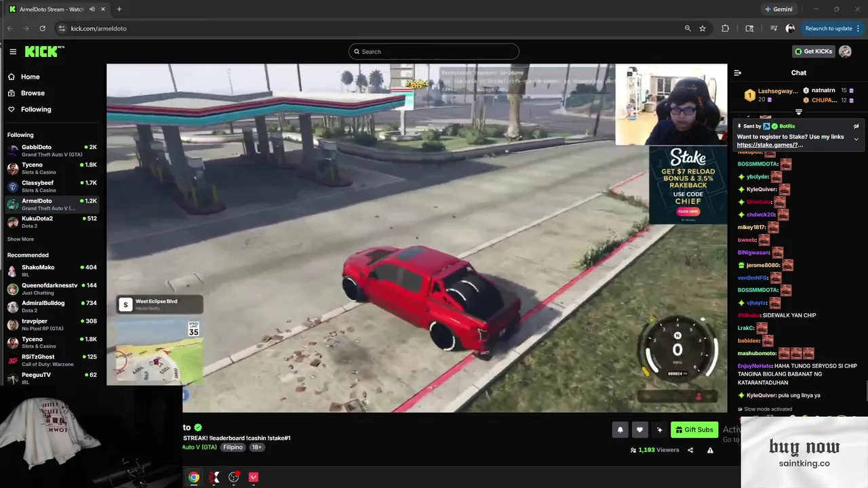Click the sparkle subscribe icon
The width and height of the screenshot is (868, 488).
[x=659, y=430]
